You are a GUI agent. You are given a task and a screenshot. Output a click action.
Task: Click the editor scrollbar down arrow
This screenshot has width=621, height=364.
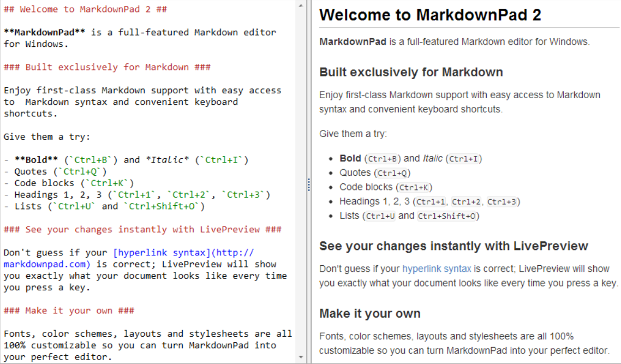point(301,357)
